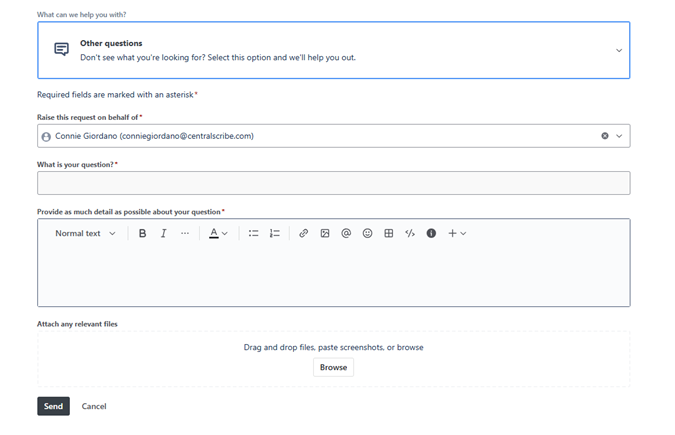Insert an info panel
675x435 pixels.
coord(431,233)
